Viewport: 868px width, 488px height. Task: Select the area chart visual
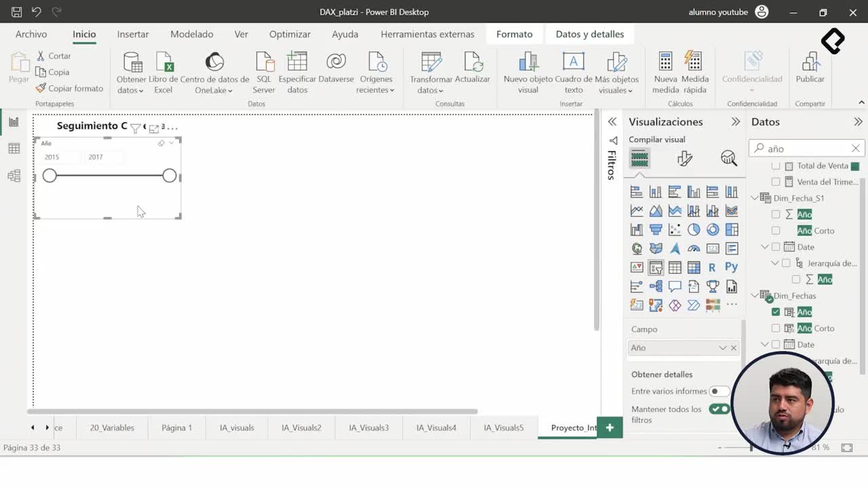655,211
